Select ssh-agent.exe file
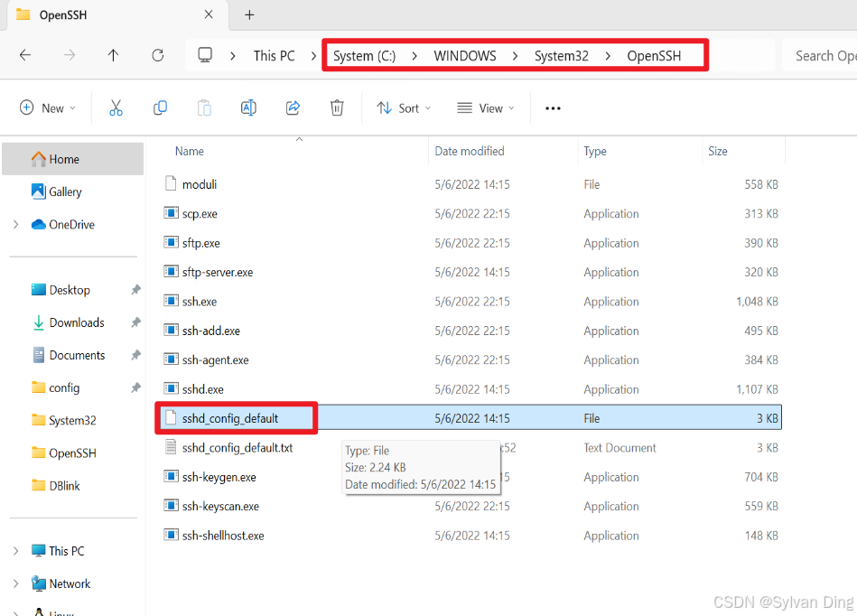857x616 pixels. (215, 360)
